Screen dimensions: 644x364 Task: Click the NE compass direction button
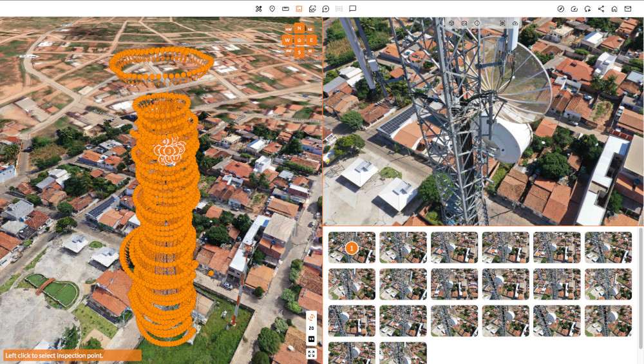[x=310, y=30]
